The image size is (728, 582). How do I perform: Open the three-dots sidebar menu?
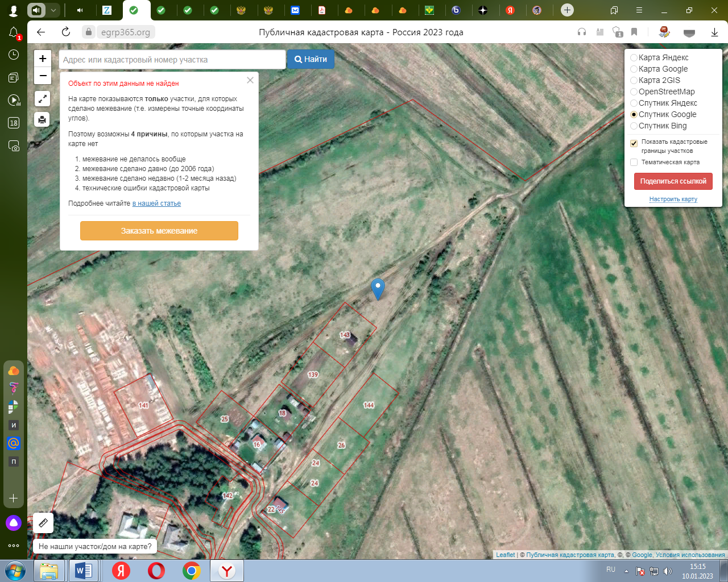14,546
